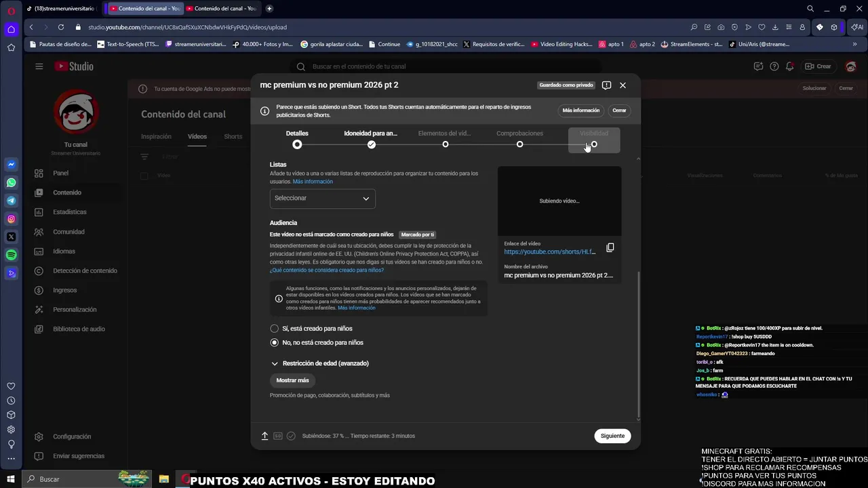
Task: Click the send feedback icon in dialog header
Action: pyautogui.click(x=606, y=85)
